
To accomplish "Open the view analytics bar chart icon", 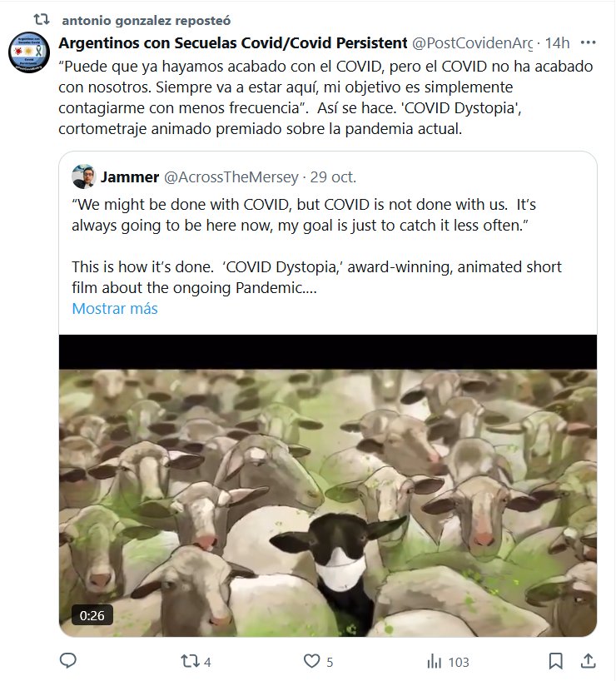I will click(434, 661).
